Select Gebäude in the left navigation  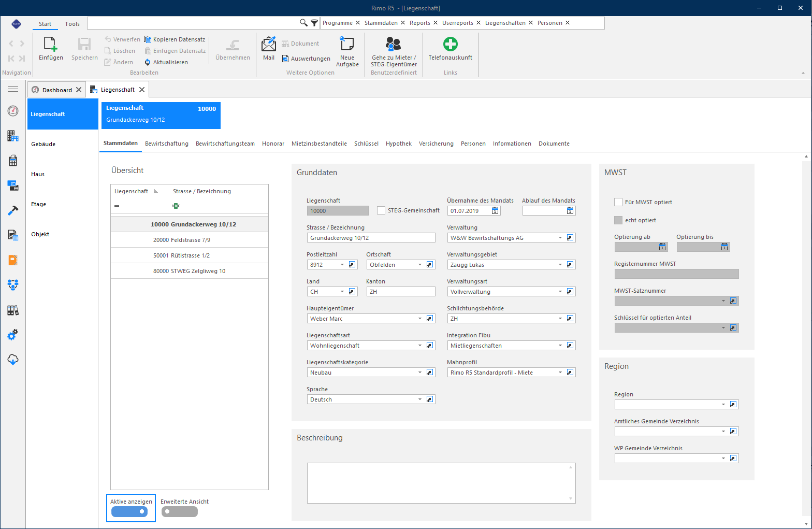click(63, 144)
